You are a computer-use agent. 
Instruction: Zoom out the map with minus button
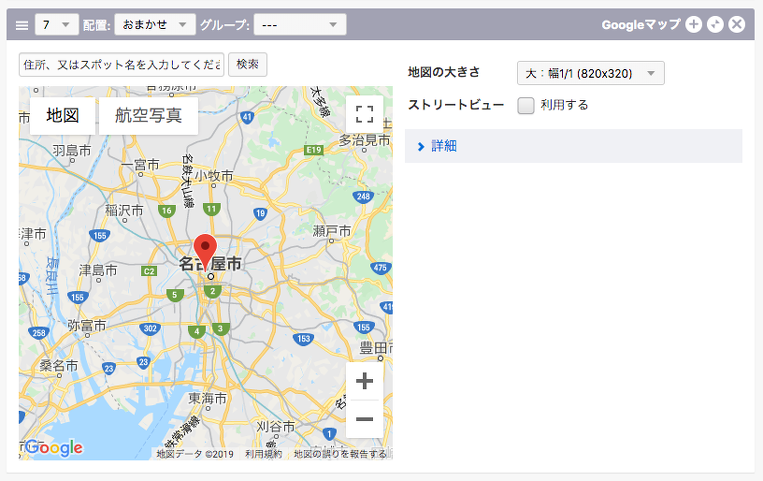pos(364,419)
